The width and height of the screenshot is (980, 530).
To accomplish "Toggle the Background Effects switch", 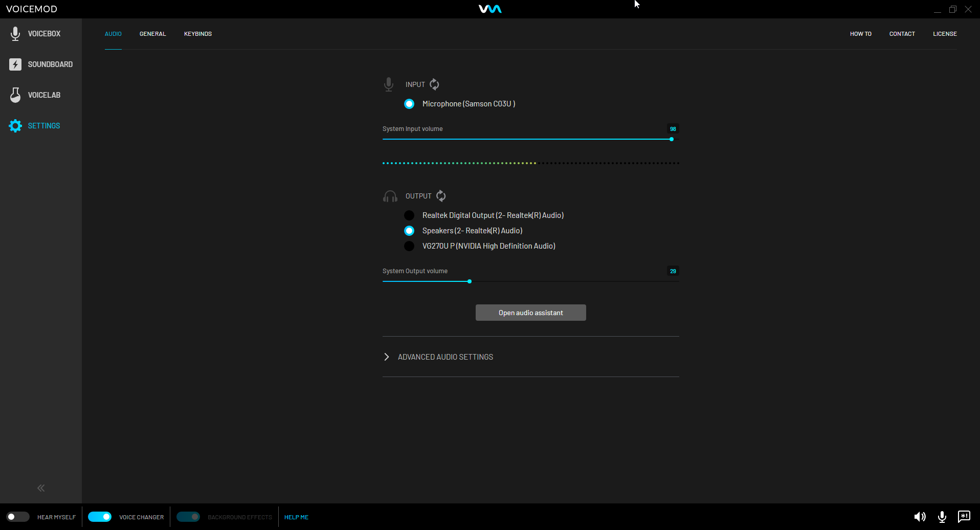I will pyautogui.click(x=188, y=517).
